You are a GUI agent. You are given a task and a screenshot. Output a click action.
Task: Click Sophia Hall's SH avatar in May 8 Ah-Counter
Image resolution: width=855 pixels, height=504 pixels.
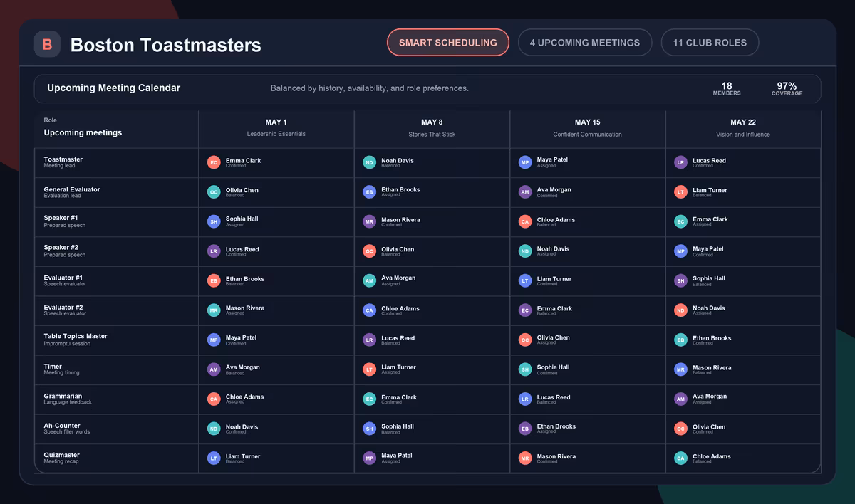pyautogui.click(x=369, y=429)
